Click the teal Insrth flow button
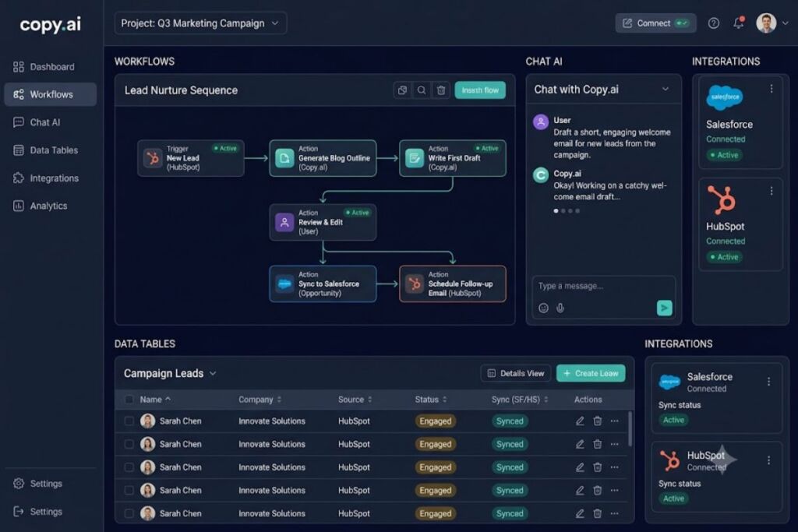 (480, 90)
